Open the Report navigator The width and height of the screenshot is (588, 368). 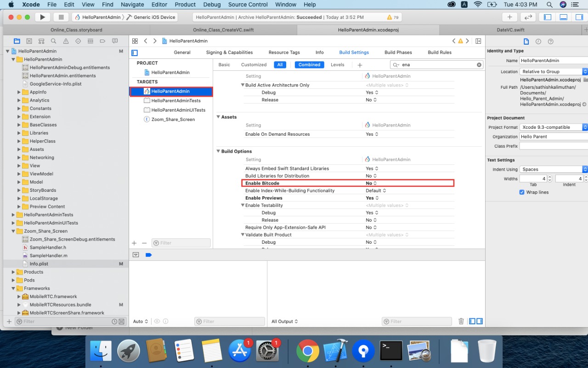(x=115, y=41)
